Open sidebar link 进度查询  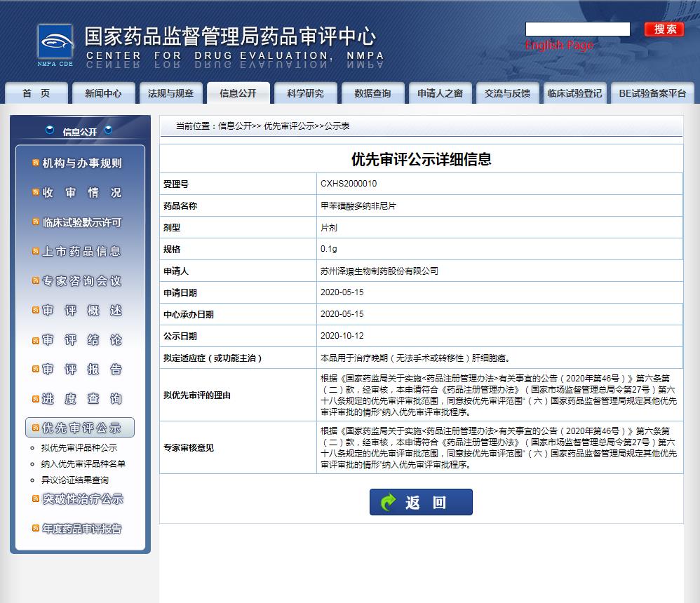coord(82,398)
